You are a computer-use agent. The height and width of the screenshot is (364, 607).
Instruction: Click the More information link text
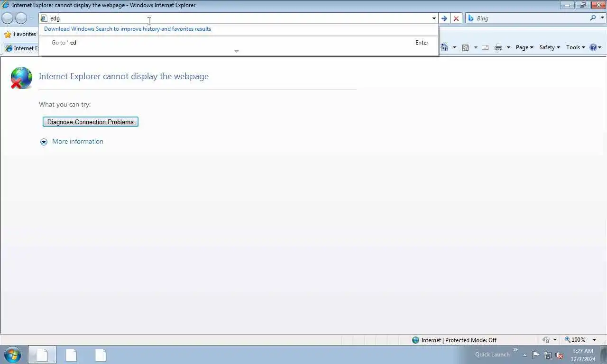[78, 141]
